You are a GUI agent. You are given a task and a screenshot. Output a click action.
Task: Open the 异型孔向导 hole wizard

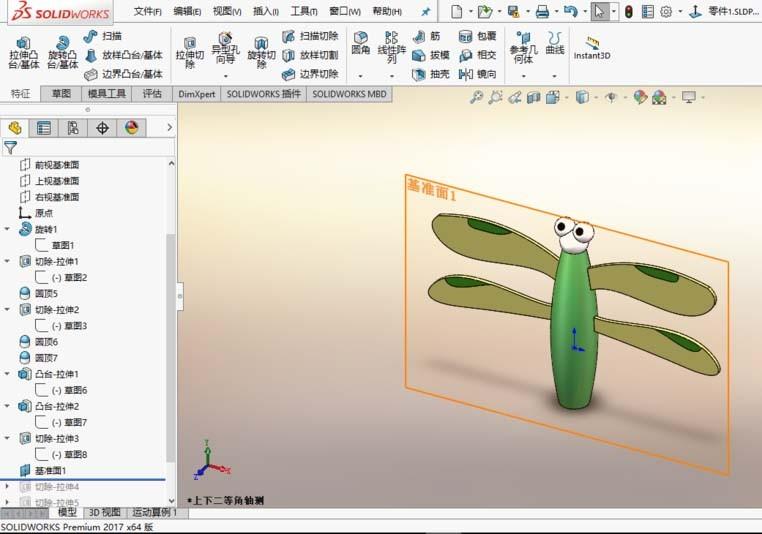225,49
